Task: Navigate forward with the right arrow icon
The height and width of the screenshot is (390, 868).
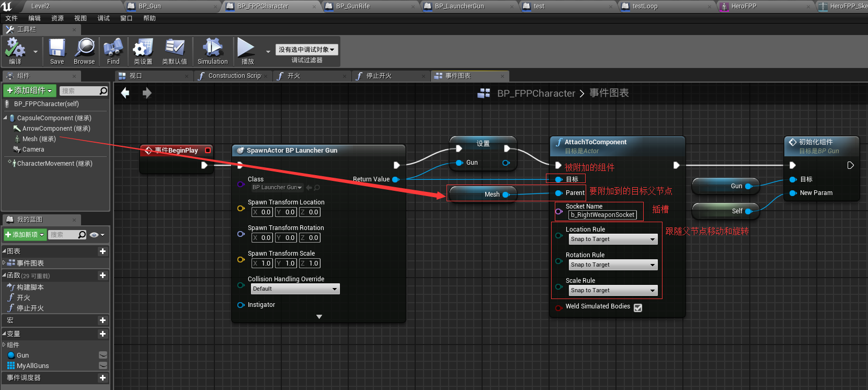Action: [x=147, y=93]
